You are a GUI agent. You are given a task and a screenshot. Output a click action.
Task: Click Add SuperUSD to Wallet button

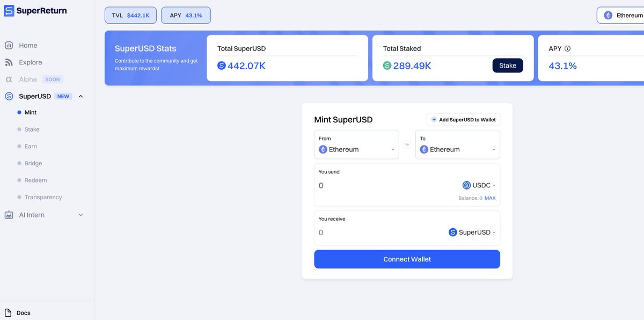coord(464,120)
